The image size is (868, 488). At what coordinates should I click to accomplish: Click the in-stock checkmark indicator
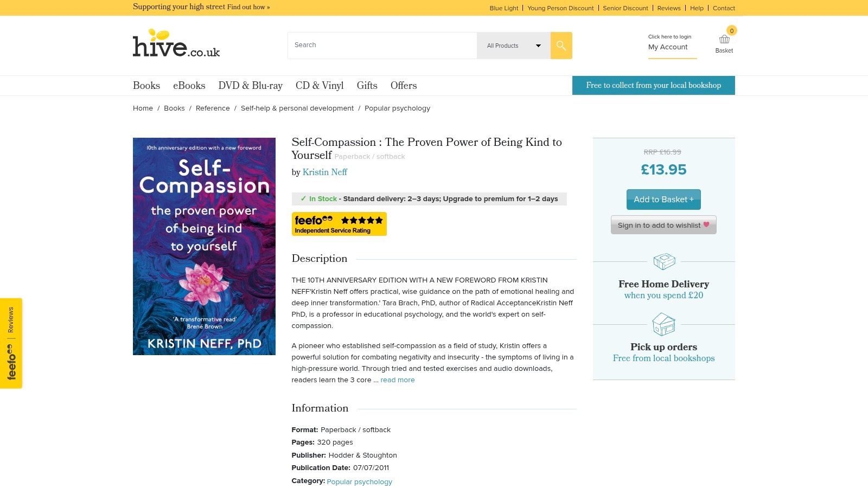point(304,198)
